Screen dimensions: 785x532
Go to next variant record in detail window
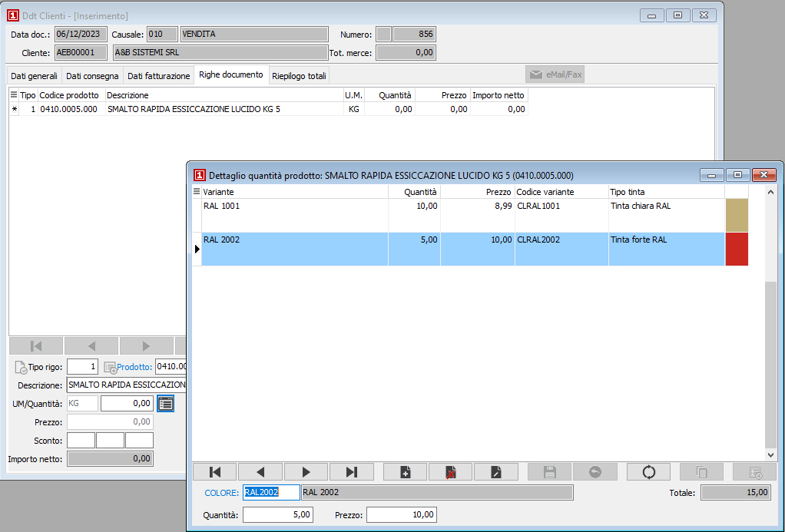pos(306,472)
